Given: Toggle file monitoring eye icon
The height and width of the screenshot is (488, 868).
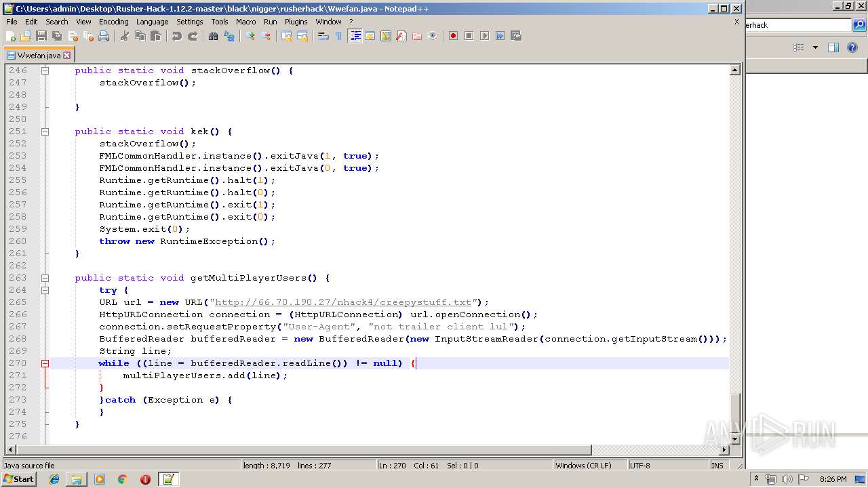Looking at the screenshot, I should coord(433,36).
